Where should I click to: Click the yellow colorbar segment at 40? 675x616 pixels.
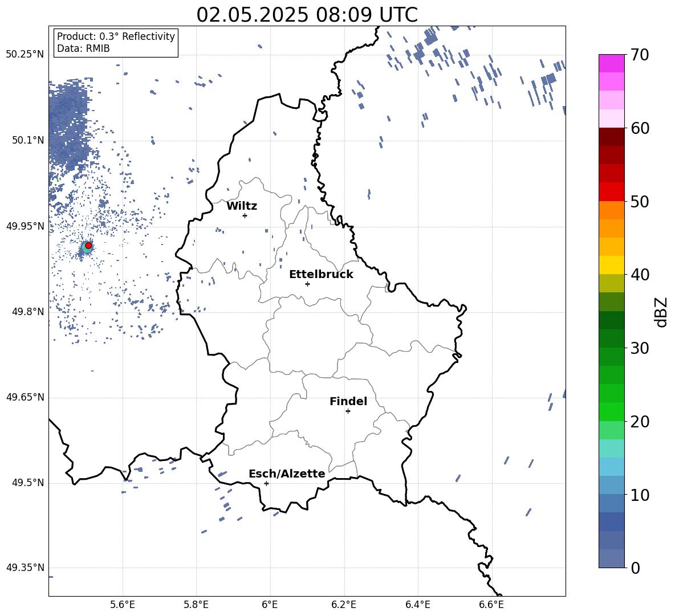coord(612,265)
